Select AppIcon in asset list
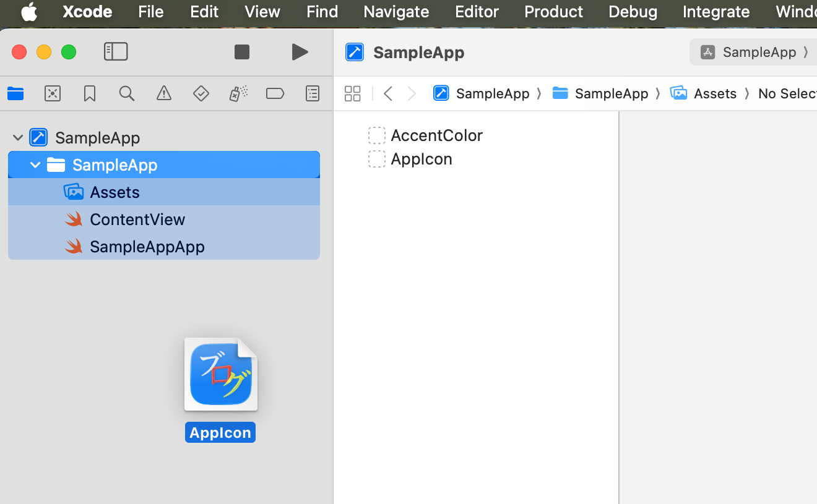Viewport: 817px width, 504px height. click(421, 159)
